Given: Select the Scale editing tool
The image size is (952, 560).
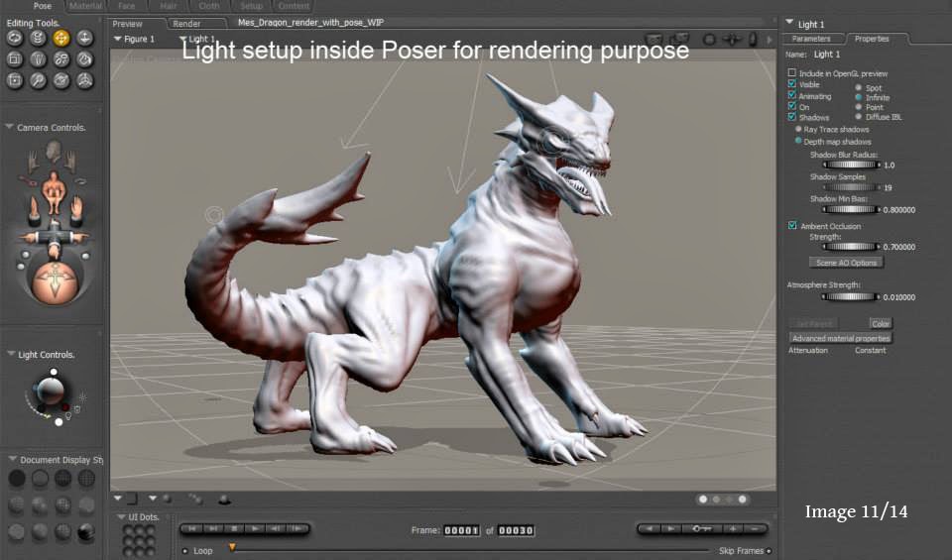Looking at the screenshot, I should tap(15, 59).
